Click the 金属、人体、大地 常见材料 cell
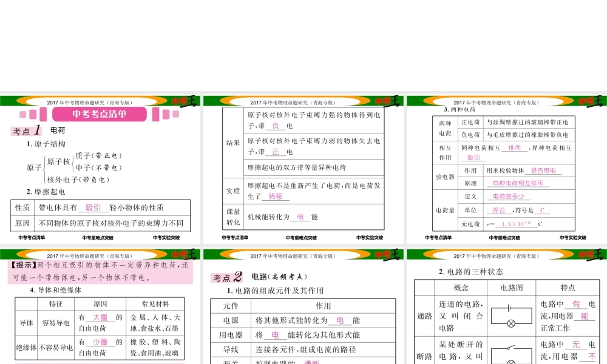Screen dimensions: 607x364 click(x=155, y=323)
